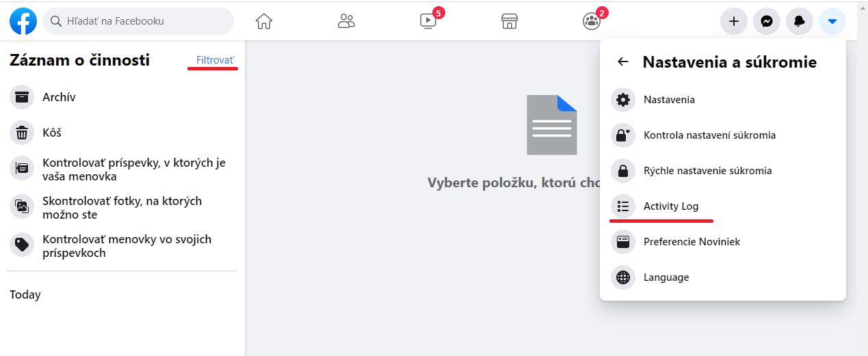Click the plus Create button
868x356 pixels.
coord(734,21)
